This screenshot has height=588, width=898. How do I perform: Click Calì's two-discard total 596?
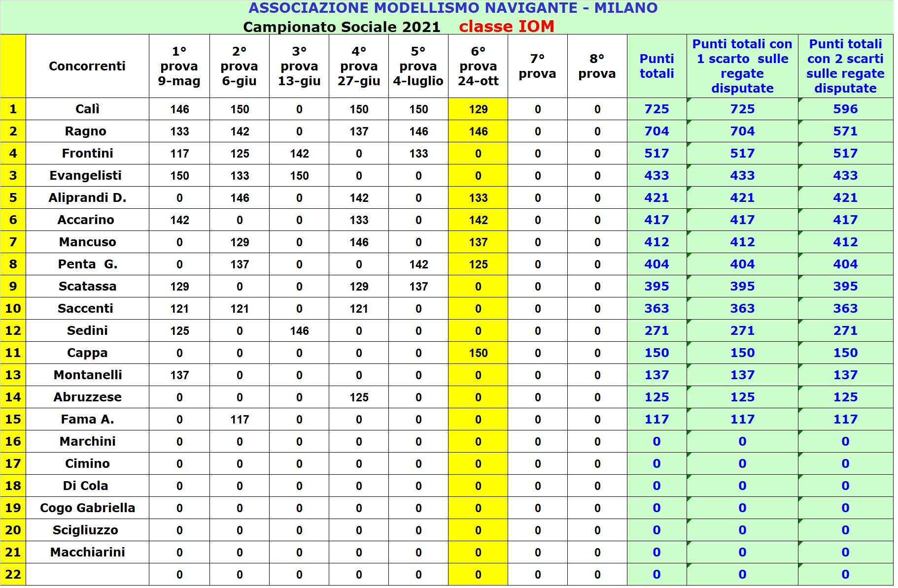tap(846, 109)
